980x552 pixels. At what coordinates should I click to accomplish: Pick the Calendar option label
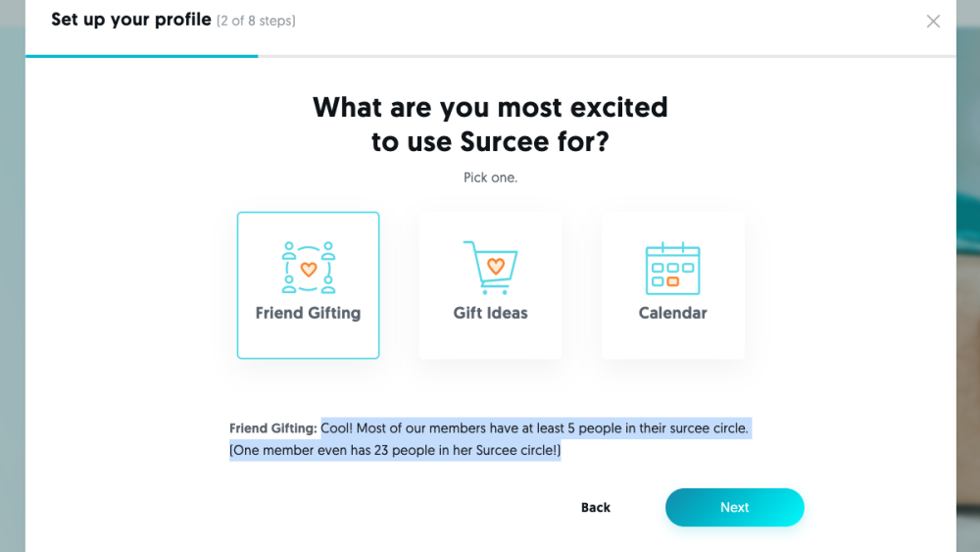tap(672, 313)
